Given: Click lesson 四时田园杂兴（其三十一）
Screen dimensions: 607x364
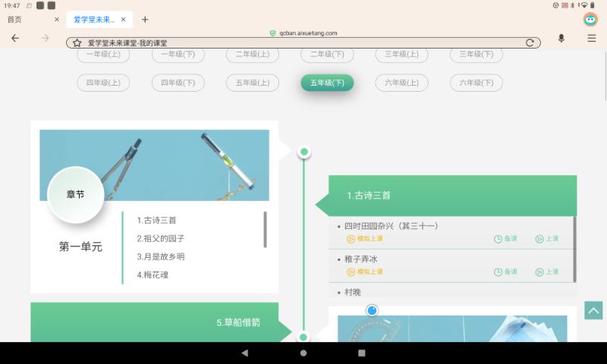Looking at the screenshot, I should click(x=391, y=226).
